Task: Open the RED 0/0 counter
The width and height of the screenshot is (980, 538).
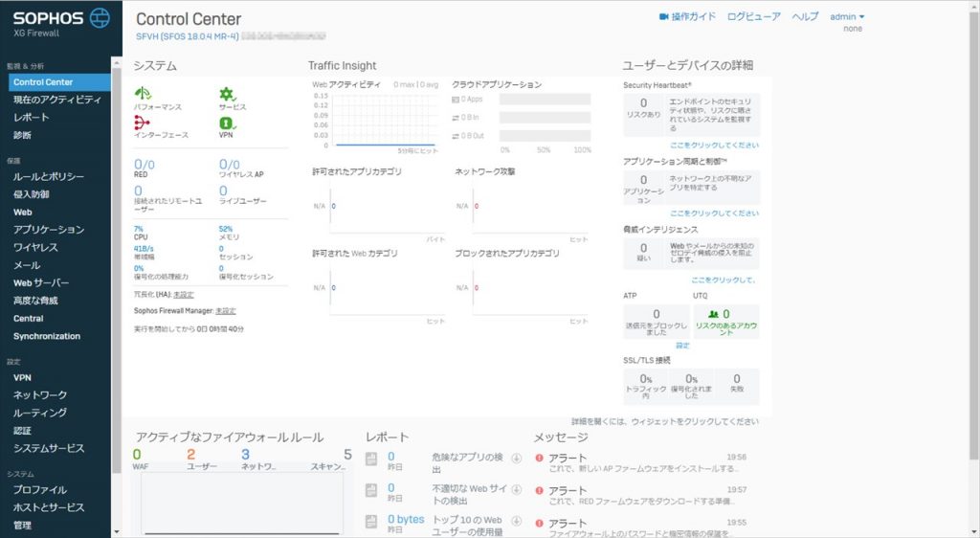Action: (x=145, y=165)
